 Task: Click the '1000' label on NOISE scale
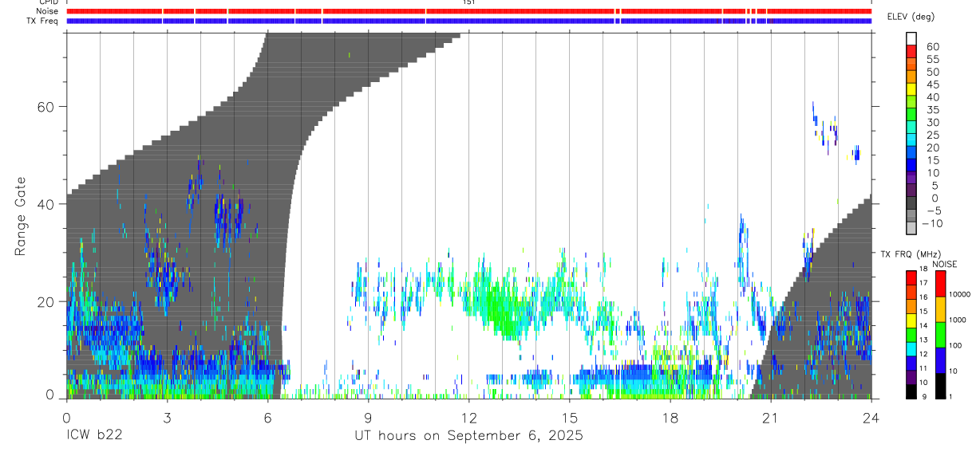pyautogui.click(x=958, y=320)
